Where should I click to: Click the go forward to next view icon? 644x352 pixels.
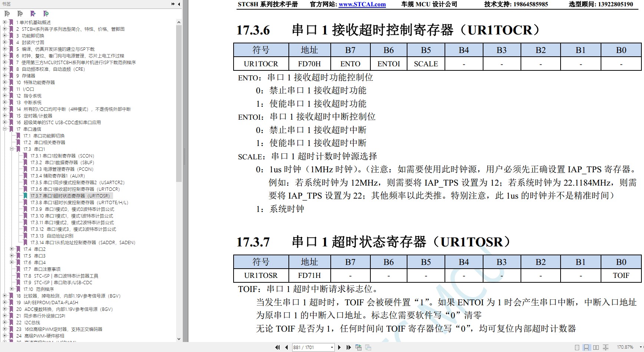coord(368,347)
